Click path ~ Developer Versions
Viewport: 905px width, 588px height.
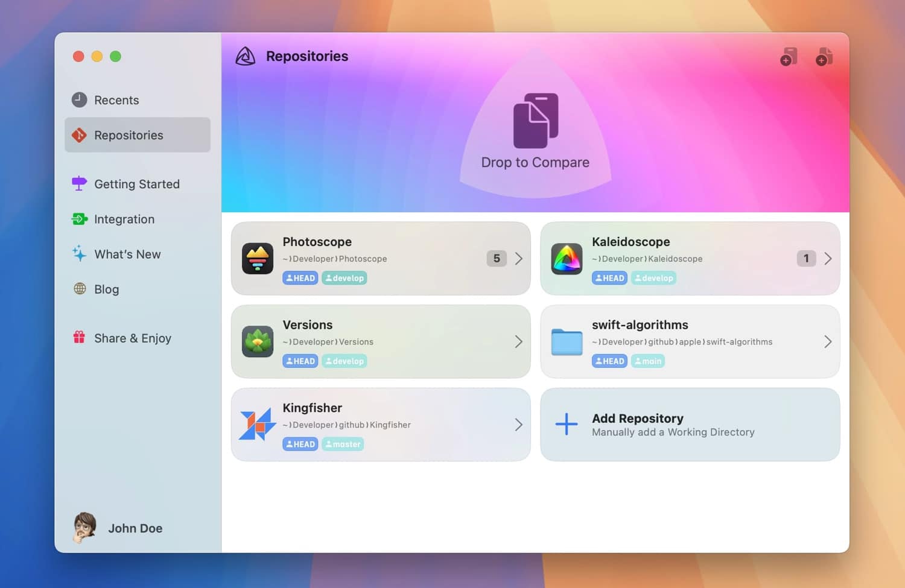328,342
